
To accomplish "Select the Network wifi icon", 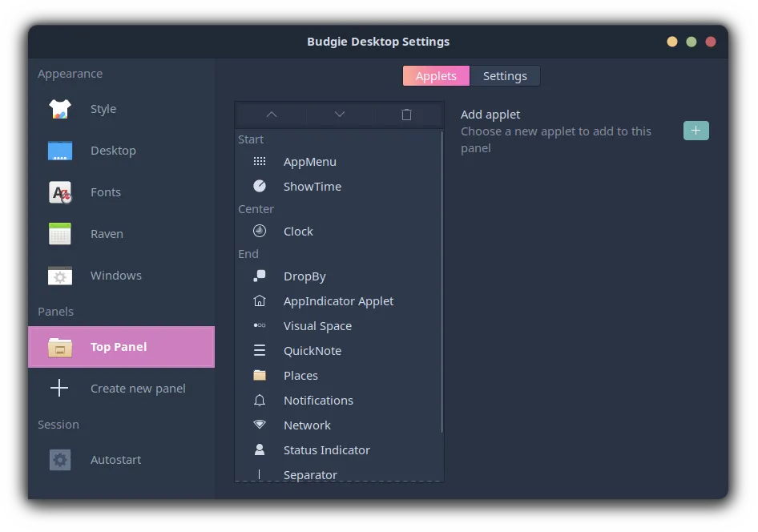I will pyautogui.click(x=260, y=425).
